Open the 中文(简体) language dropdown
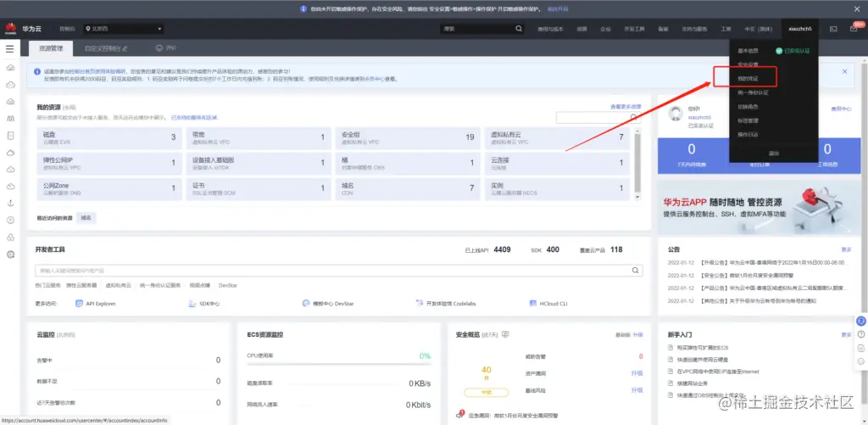Image resolution: width=868 pixels, height=425 pixels. coord(758,29)
